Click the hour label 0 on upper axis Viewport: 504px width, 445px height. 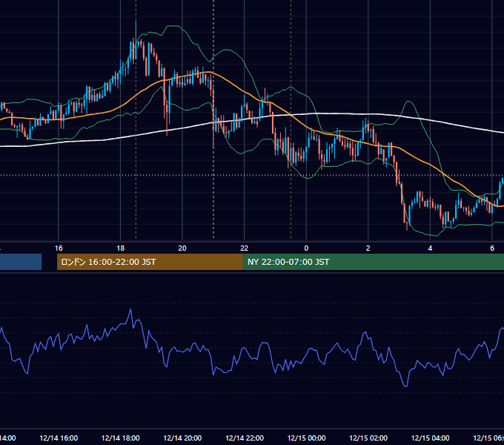[x=306, y=248]
